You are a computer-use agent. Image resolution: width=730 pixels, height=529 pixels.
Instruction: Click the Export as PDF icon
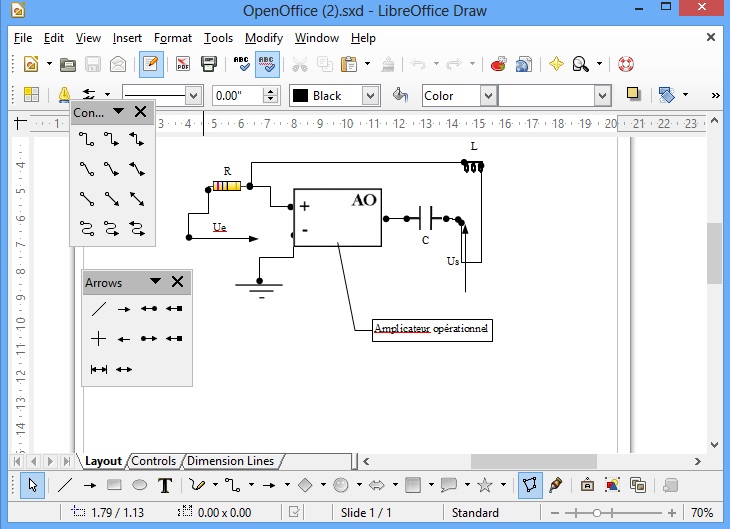[183, 64]
